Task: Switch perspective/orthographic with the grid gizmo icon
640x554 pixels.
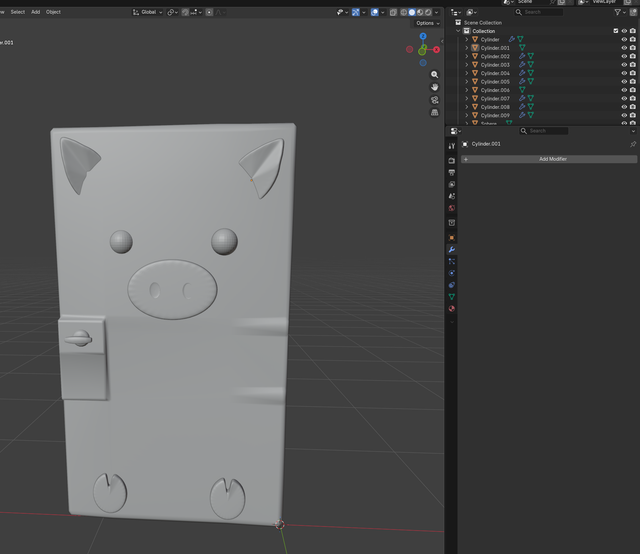Action: [x=435, y=113]
